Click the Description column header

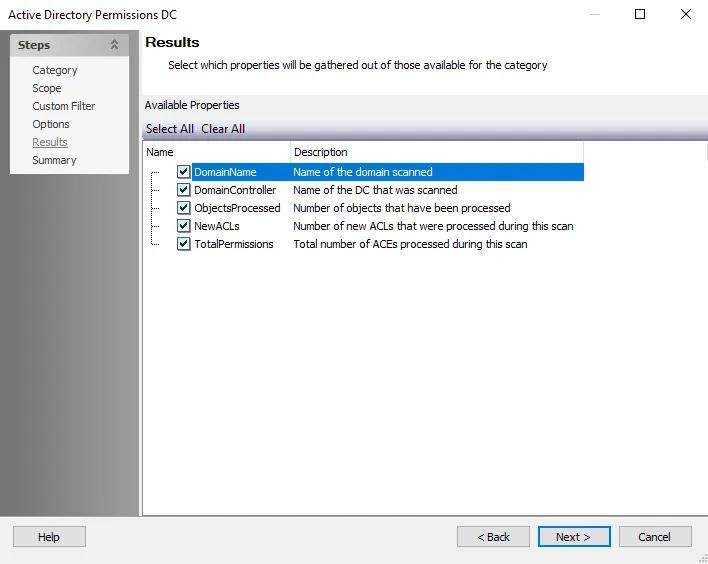click(437, 152)
